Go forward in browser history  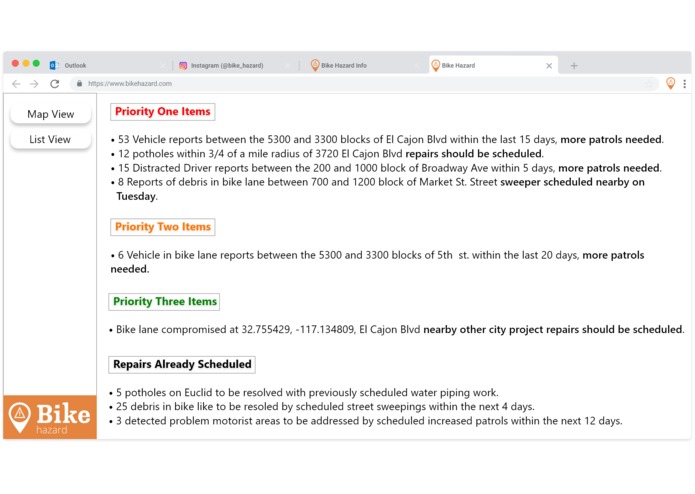click(34, 84)
